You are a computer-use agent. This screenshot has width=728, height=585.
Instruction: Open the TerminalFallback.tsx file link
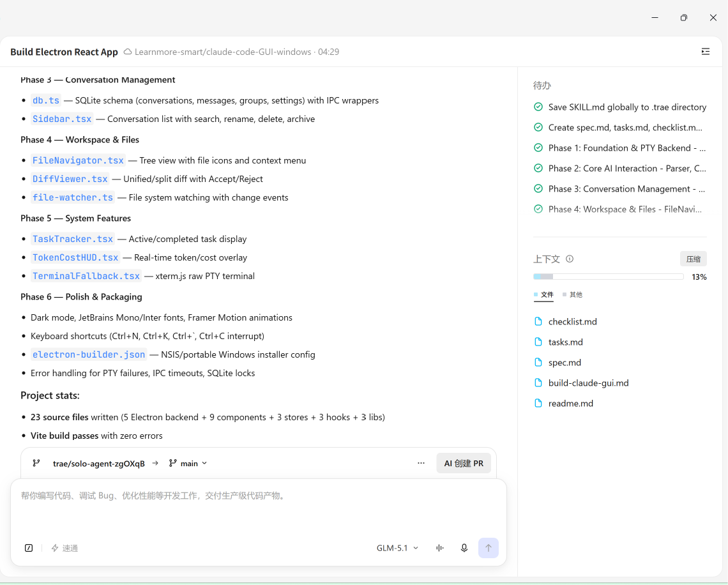(x=86, y=276)
